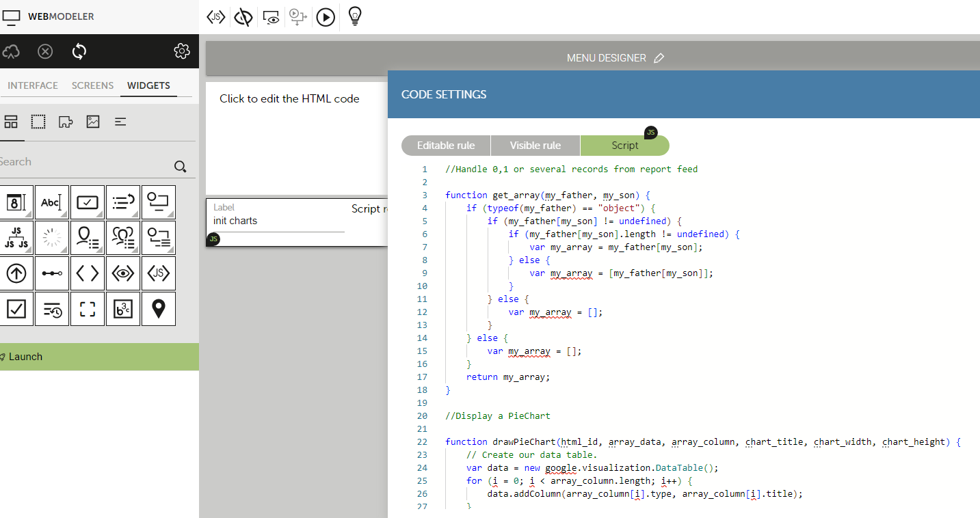Pick the map location pin widget
Image resolution: width=980 pixels, height=518 pixels.
click(x=159, y=309)
